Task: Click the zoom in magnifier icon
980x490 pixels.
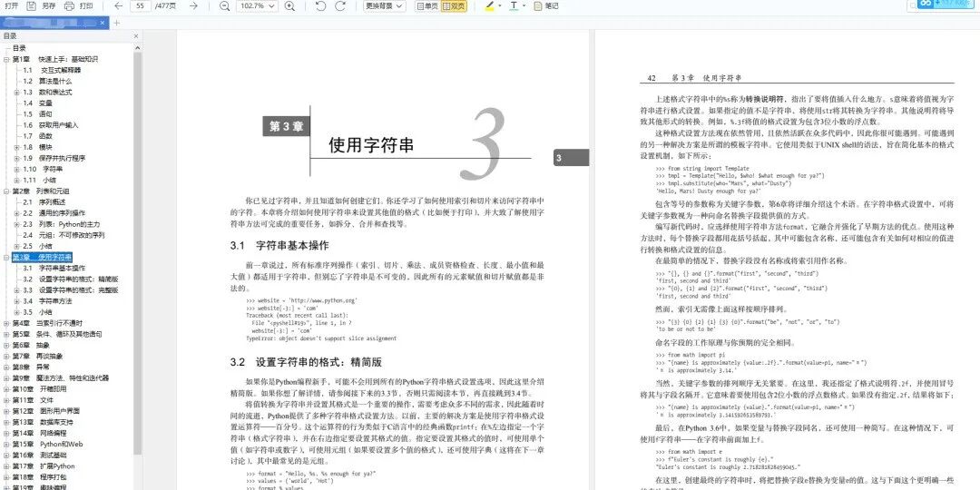Action: [289, 5]
